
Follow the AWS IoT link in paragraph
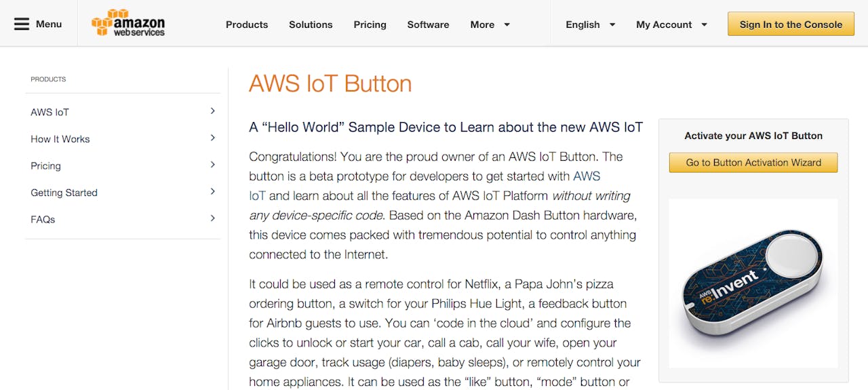587,176
